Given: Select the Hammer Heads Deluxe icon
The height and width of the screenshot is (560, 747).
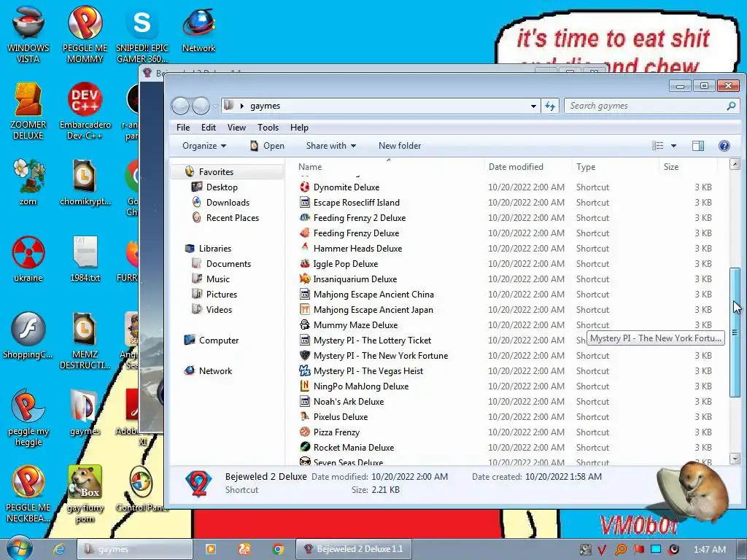Looking at the screenshot, I should tap(305, 248).
